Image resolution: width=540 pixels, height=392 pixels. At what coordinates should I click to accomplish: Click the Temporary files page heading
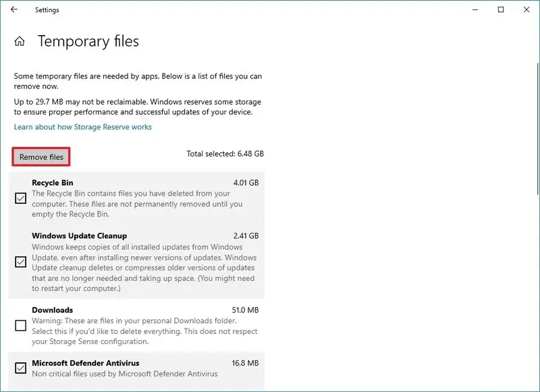pyautogui.click(x=88, y=41)
